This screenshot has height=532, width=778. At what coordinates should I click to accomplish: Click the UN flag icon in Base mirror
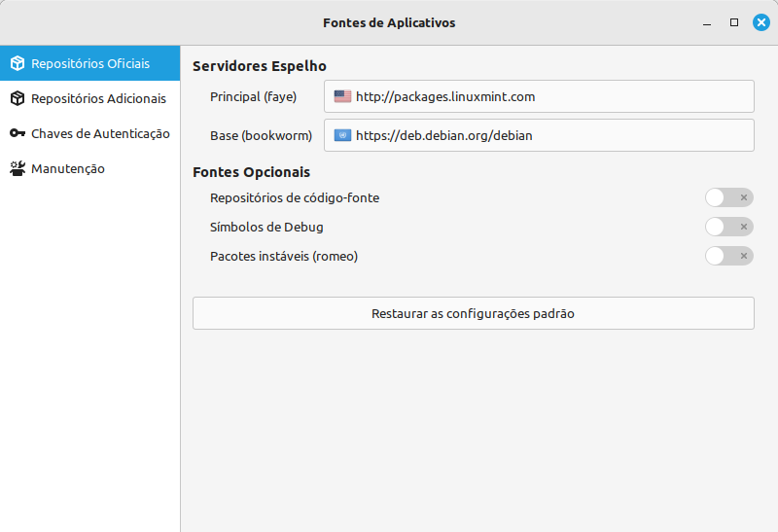(342, 135)
